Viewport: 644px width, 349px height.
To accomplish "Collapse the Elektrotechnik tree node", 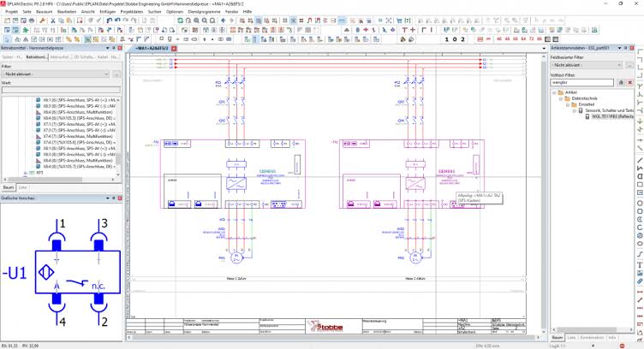I will click(x=561, y=99).
